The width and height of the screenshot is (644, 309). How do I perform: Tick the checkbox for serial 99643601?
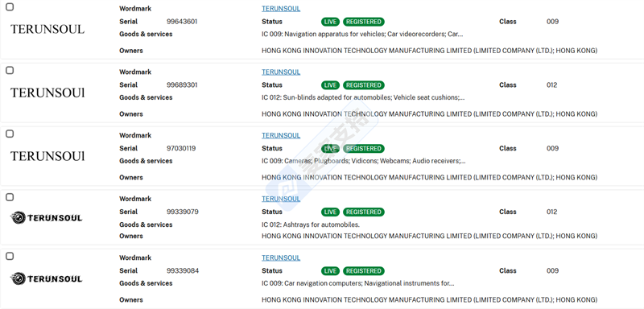tap(10, 6)
